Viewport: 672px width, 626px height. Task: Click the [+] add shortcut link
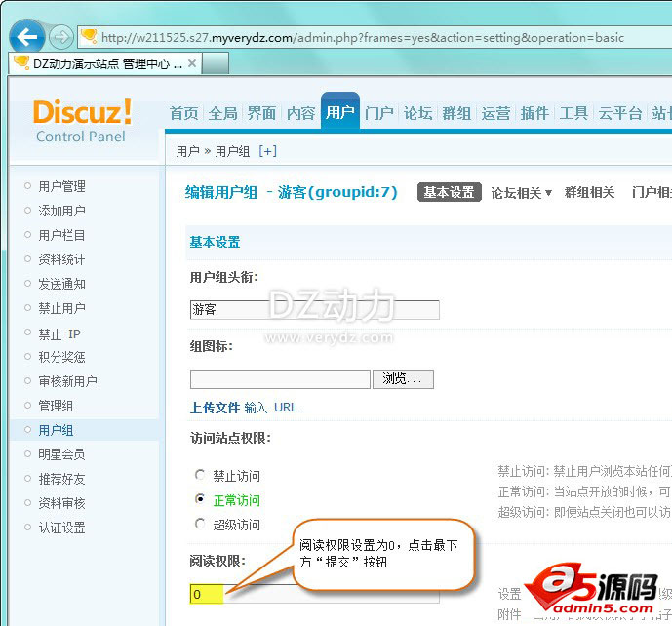[x=268, y=151]
